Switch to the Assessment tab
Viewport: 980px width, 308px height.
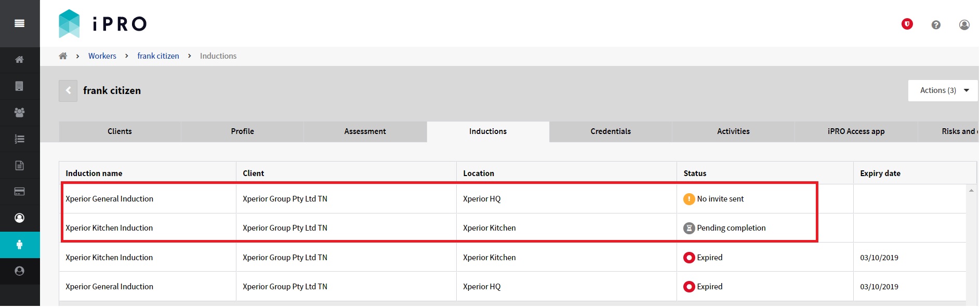[365, 131]
